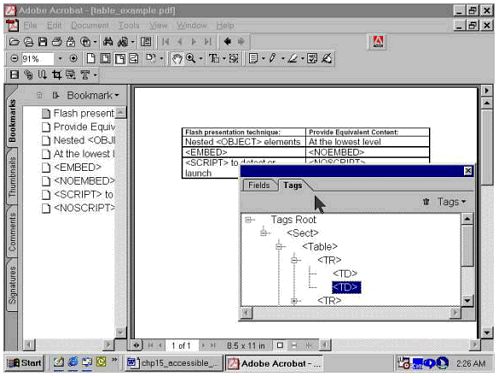The height and width of the screenshot is (376, 499).
Task: Select the Article tool
Action: tap(42, 75)
